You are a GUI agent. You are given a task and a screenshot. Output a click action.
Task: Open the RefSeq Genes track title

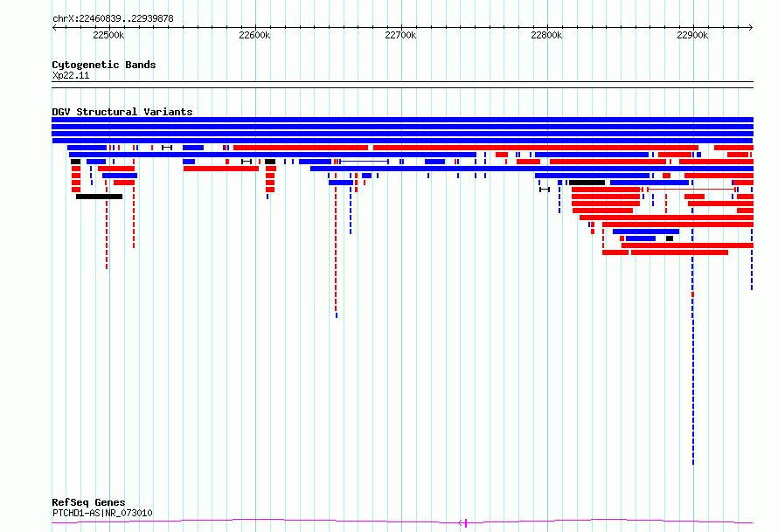88,502
